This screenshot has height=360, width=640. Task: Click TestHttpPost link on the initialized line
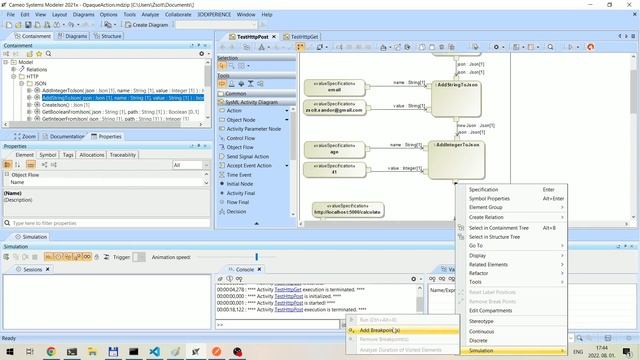point(289,296)
